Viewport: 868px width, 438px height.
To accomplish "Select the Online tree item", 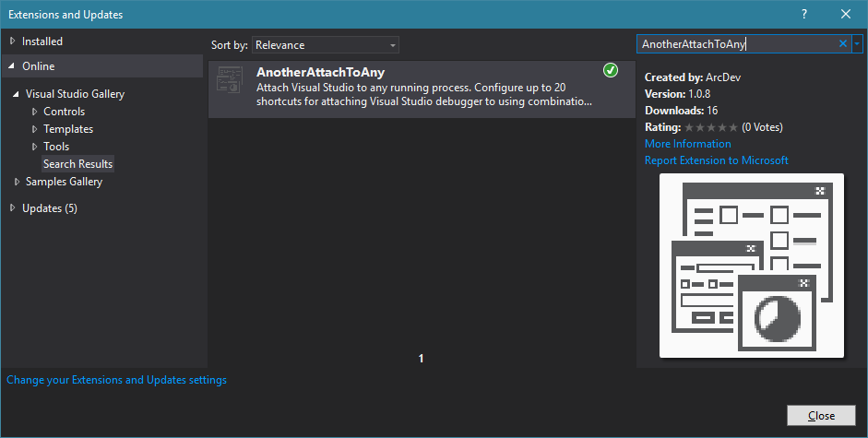I will tap(38, 65).
